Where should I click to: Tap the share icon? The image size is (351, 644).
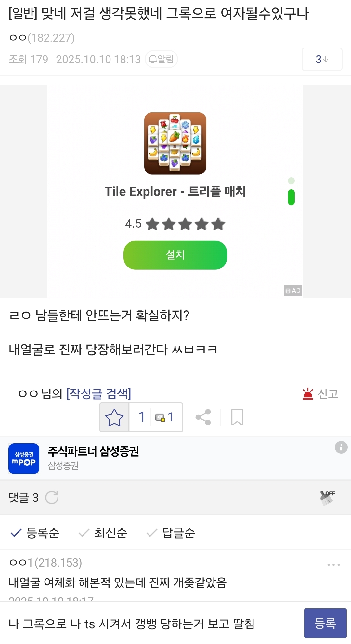tap(203, 417)
